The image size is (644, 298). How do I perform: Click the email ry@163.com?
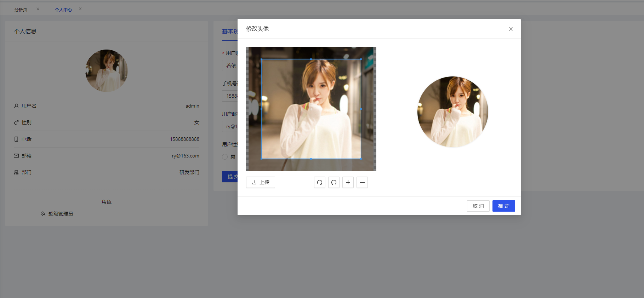pos(186,156)
